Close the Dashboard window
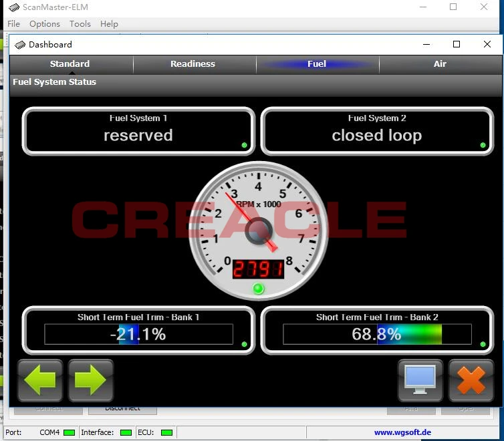Screen dimensions: 504x441 click(x=487, y=44)
